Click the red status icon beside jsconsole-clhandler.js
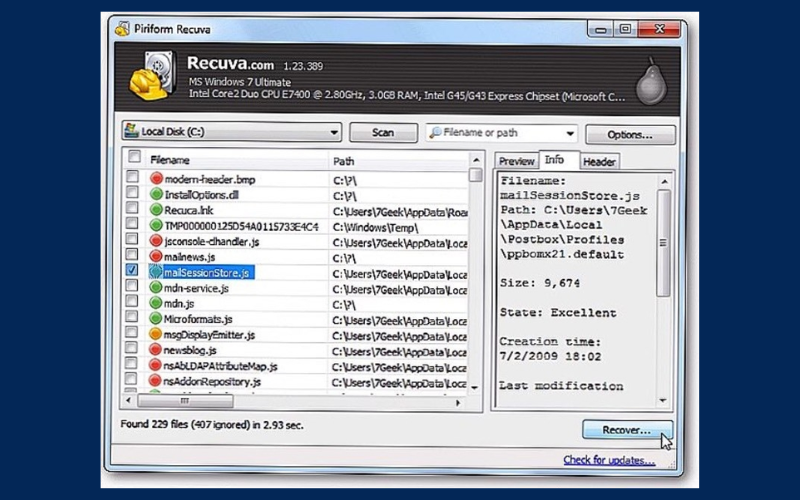 click(x=156, y=241)
